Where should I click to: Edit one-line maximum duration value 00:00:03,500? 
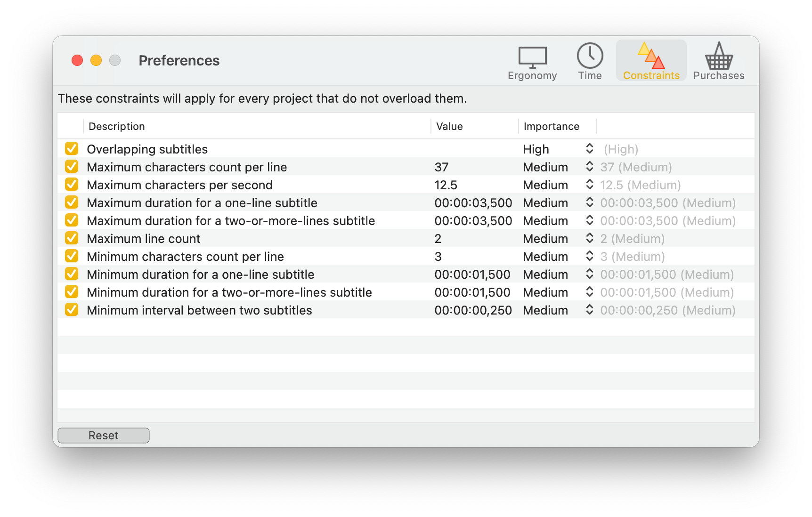coord(473,203)
